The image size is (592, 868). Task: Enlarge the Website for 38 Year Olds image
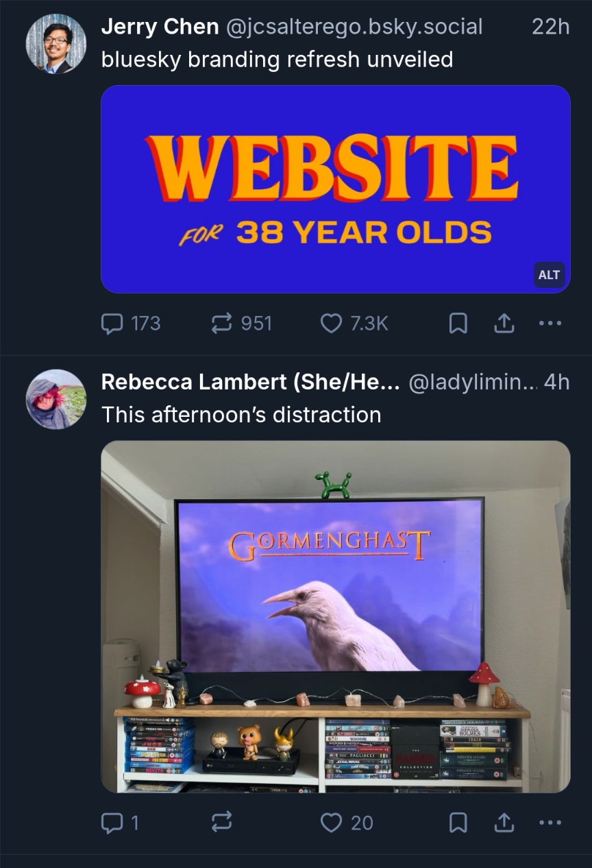click(336, 189)
